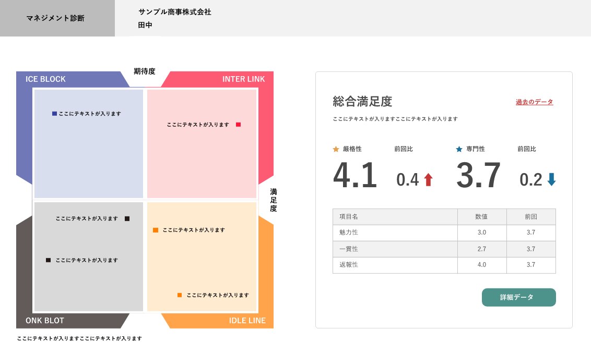Screen dimensions: 591x364
Task: Click the ONK BLOT quadrant label
Action: pos(45,320)
